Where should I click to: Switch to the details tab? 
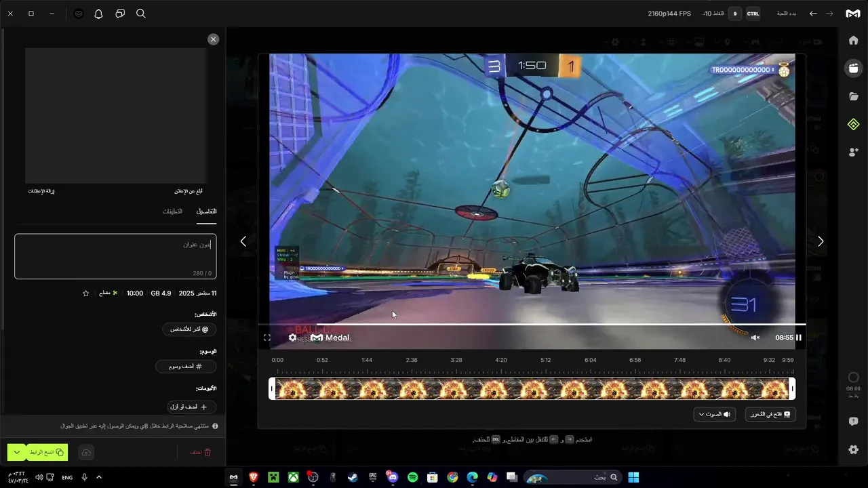tap(206, 211)
